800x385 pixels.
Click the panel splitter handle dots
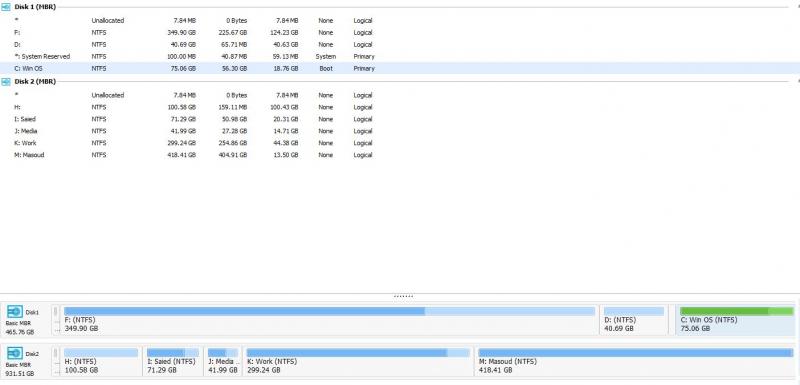[x=404, y=296]
